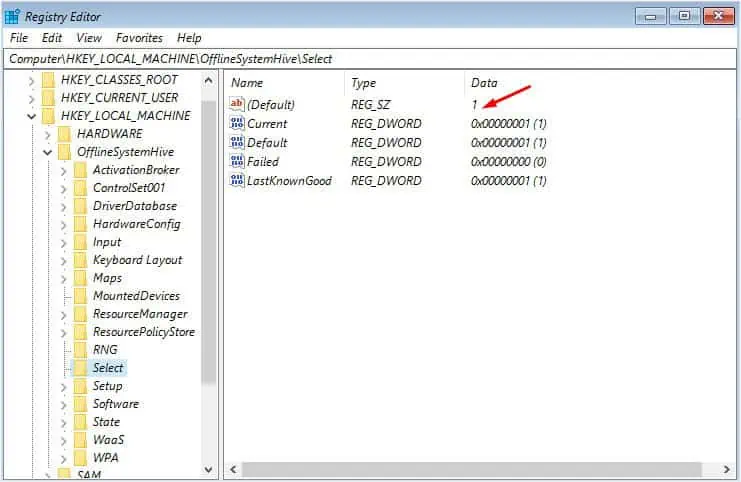Open the File menu
Viewport: 741px width, 482px height.
click(19, 38)
